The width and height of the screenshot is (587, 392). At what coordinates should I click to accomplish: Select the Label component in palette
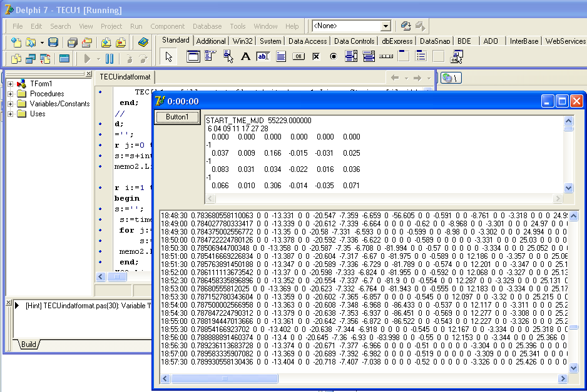(x=245, y=56)
